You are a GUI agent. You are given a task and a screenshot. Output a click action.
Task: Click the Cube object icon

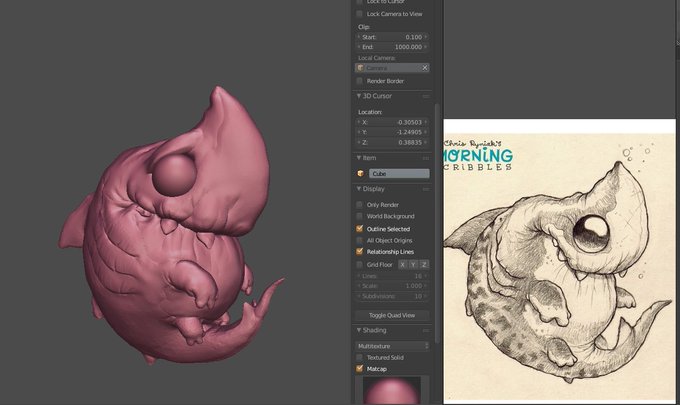(360, 173)
